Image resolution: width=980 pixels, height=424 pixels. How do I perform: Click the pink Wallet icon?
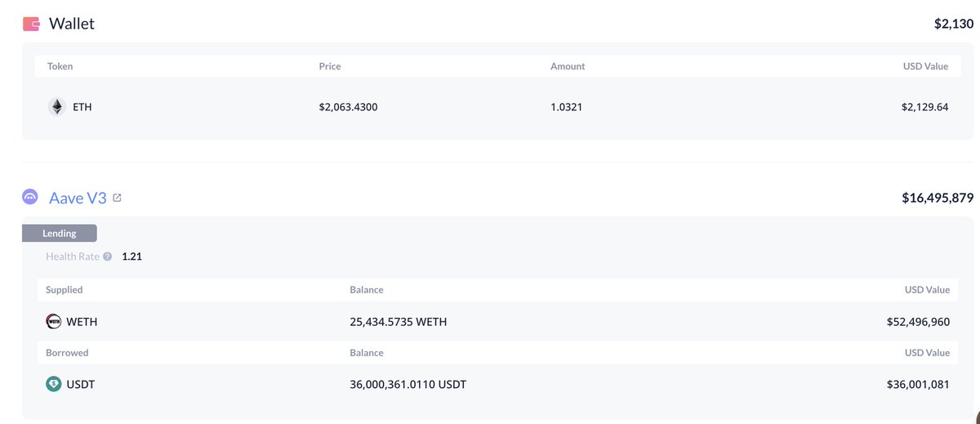click(31, 25)
